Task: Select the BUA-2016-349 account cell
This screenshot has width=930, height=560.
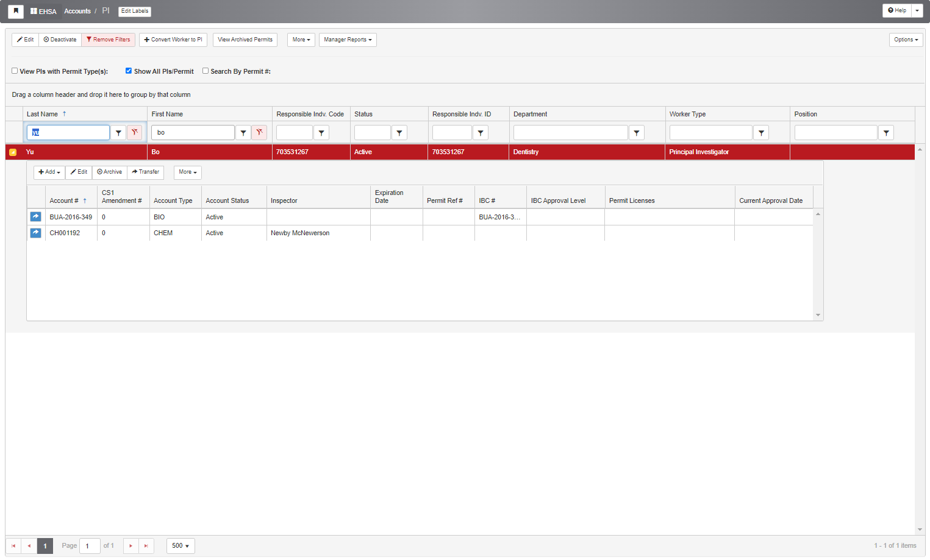Action: tap(71, 217)
